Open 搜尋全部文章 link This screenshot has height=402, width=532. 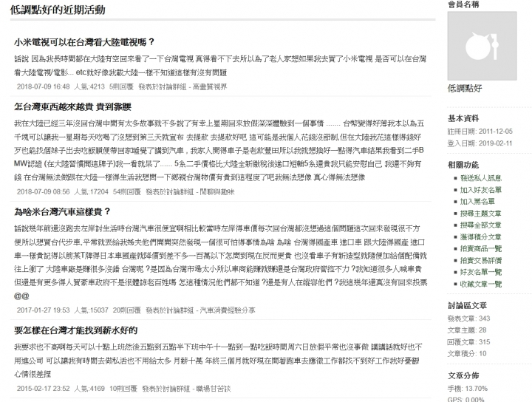point(481,225)
